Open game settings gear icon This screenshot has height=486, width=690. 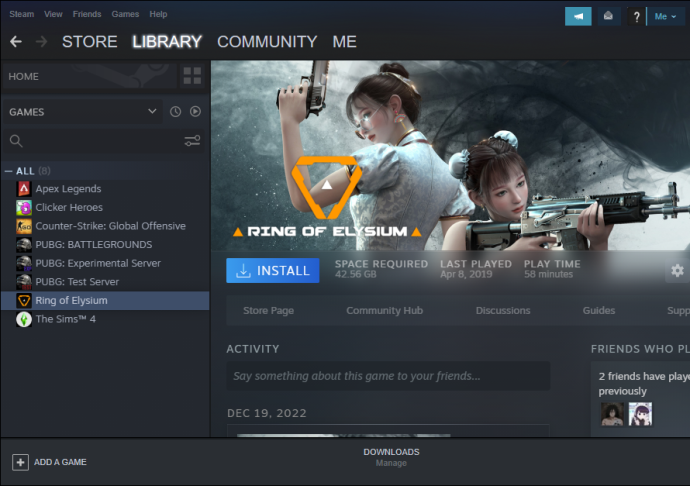coord(677,270)
